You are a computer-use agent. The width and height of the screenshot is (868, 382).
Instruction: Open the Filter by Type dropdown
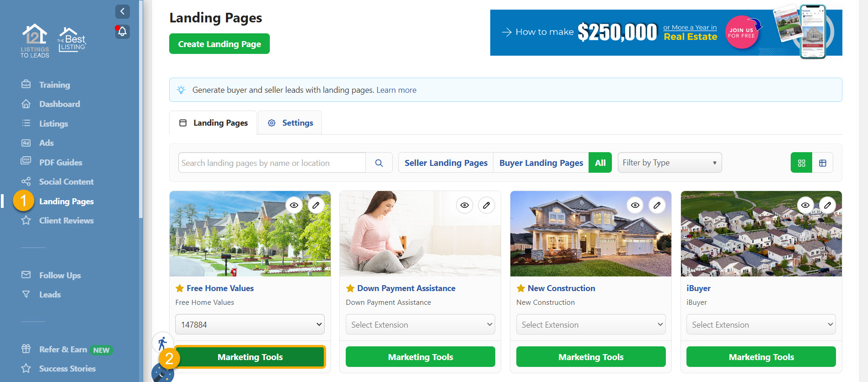(x=670, y=163)
